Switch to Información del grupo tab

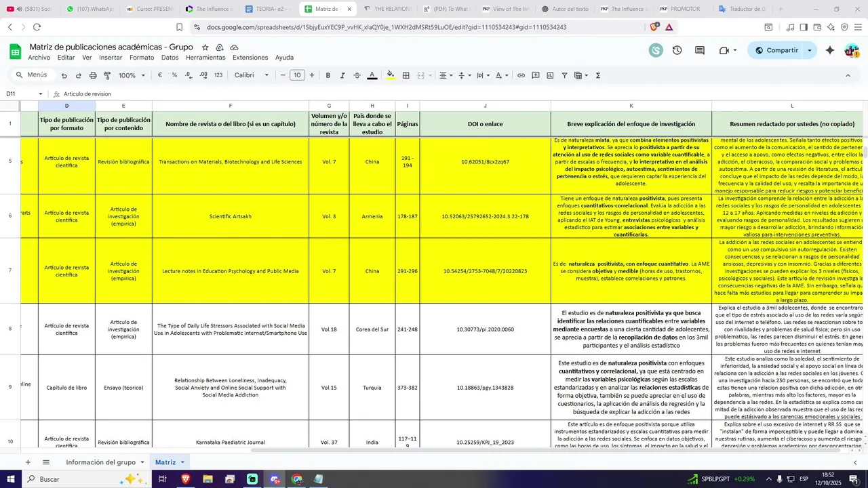(100, 462)
